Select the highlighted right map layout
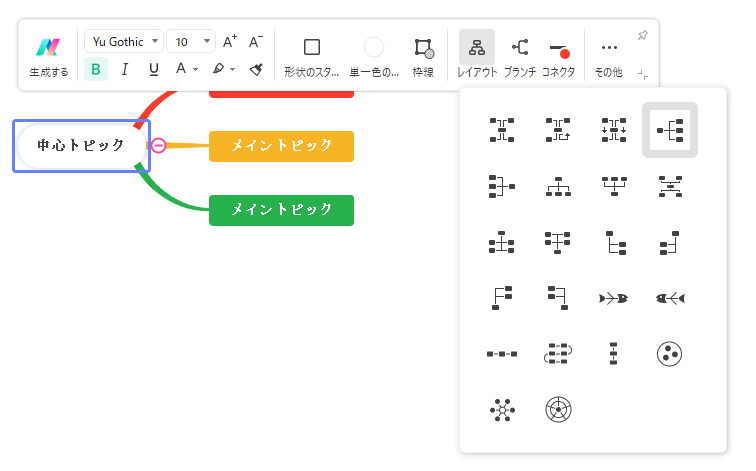This screenshot has height=471, width=756. coord(670,130)
